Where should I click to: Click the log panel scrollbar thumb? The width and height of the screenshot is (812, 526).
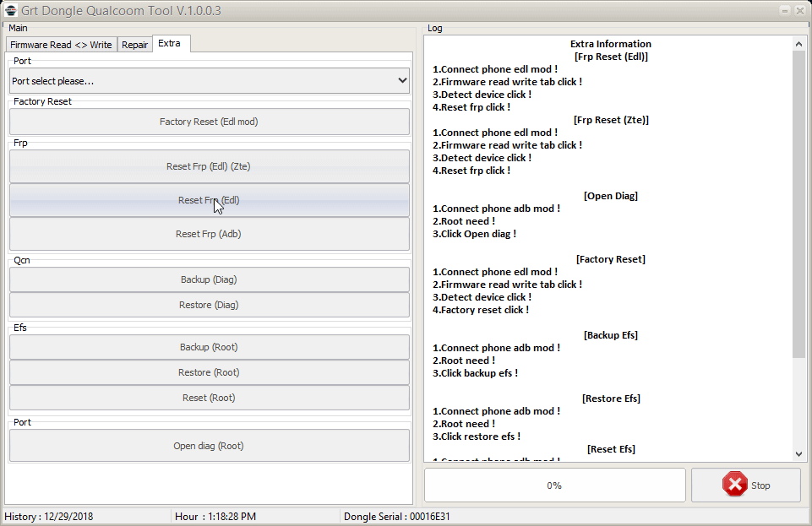pyautogui.click(x=798, y=203)
